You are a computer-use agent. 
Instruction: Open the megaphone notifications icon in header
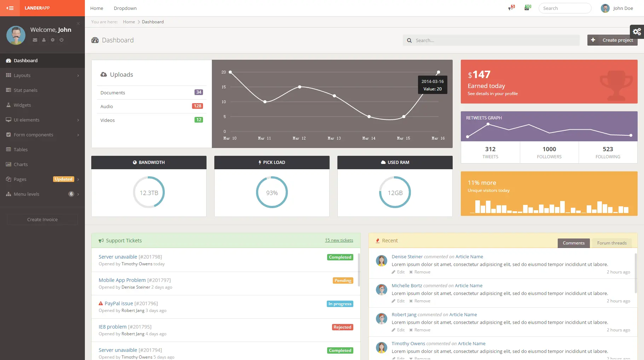coord(511,8)
